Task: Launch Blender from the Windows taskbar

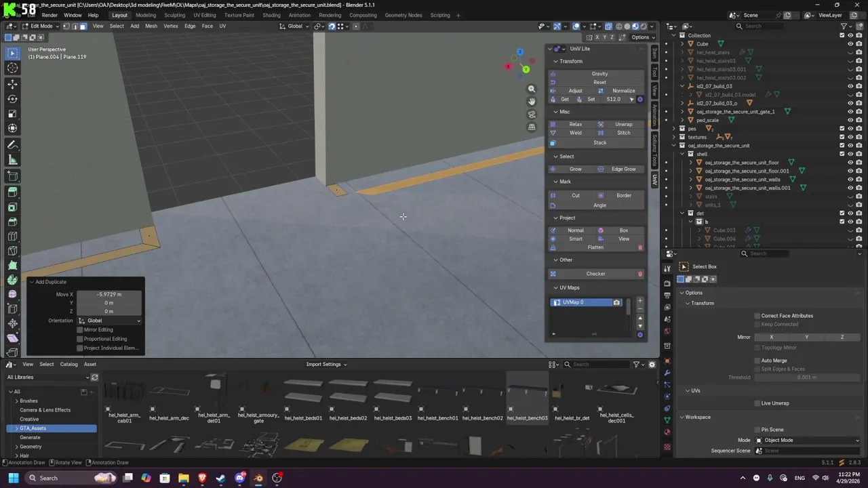Action: (x=258, y=478)
